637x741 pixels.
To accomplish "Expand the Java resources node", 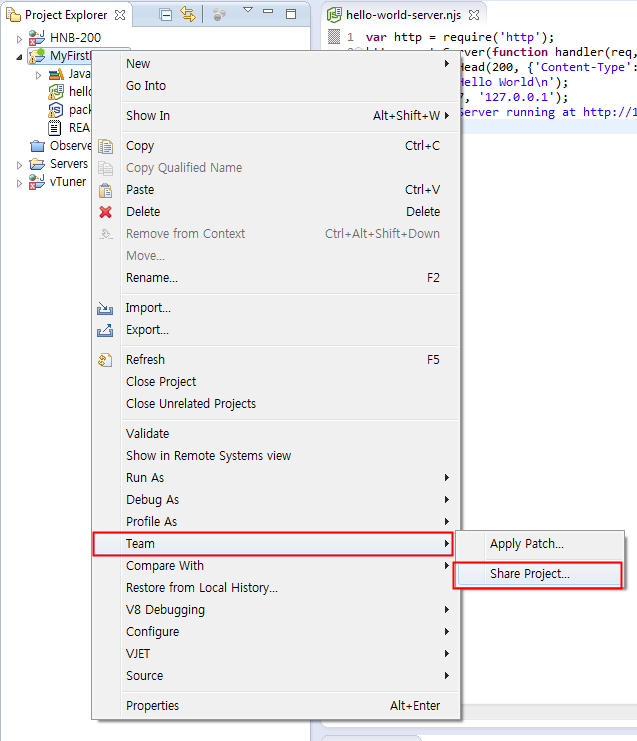I will [x=38, y=75].
